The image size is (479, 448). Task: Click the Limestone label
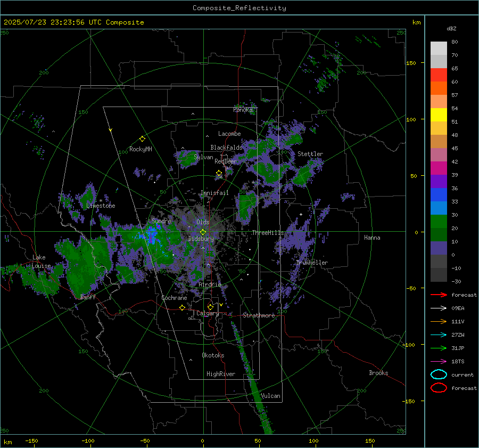[x=101, y=206]
